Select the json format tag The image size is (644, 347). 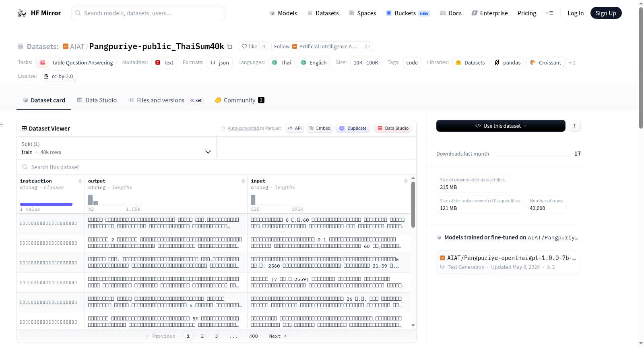[220, 62]
